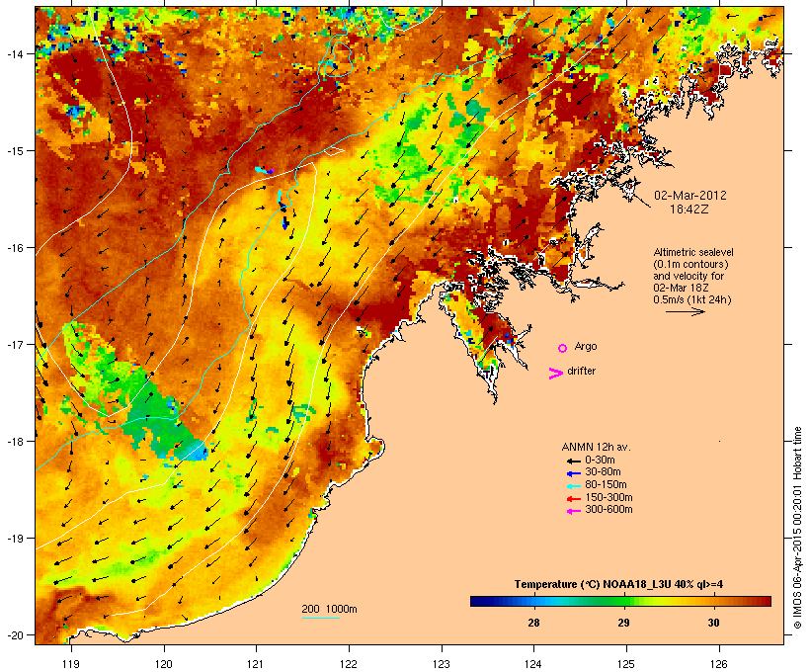Click the longitude axis label 119
The width and height of the screenshot is (810, 672).
click(x=71, y=664)
